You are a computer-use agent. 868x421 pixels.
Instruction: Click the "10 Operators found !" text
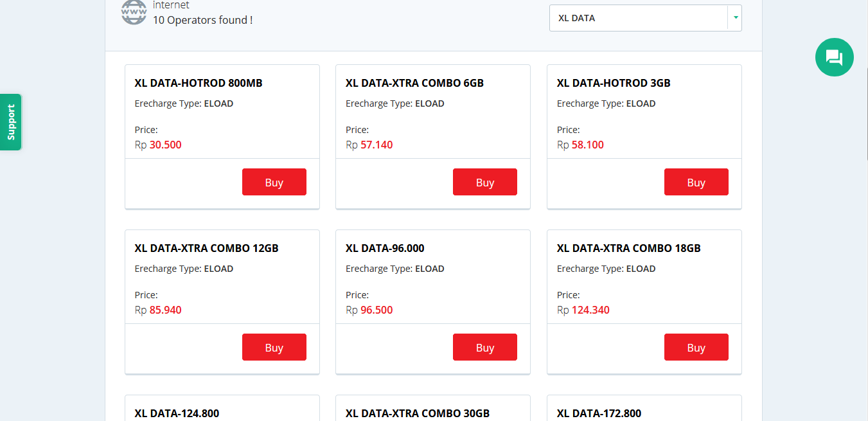202,20
